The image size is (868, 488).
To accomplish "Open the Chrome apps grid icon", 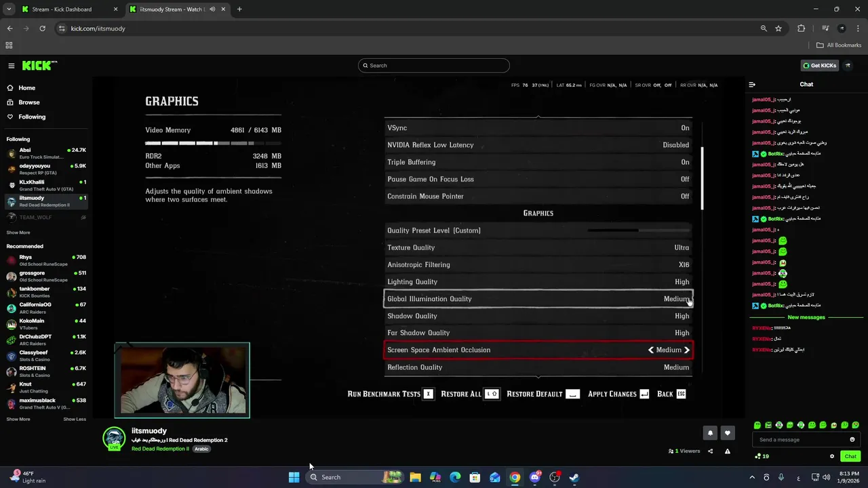I will tap(9, 45).
